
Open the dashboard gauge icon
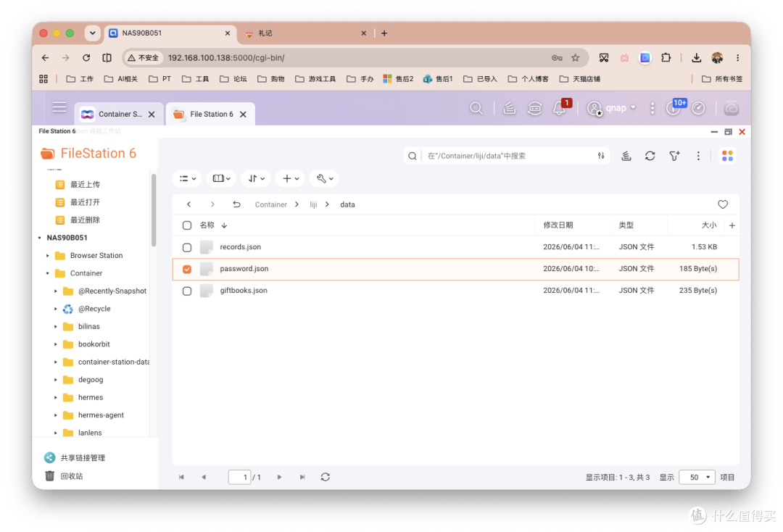click(x=698, y=108)
